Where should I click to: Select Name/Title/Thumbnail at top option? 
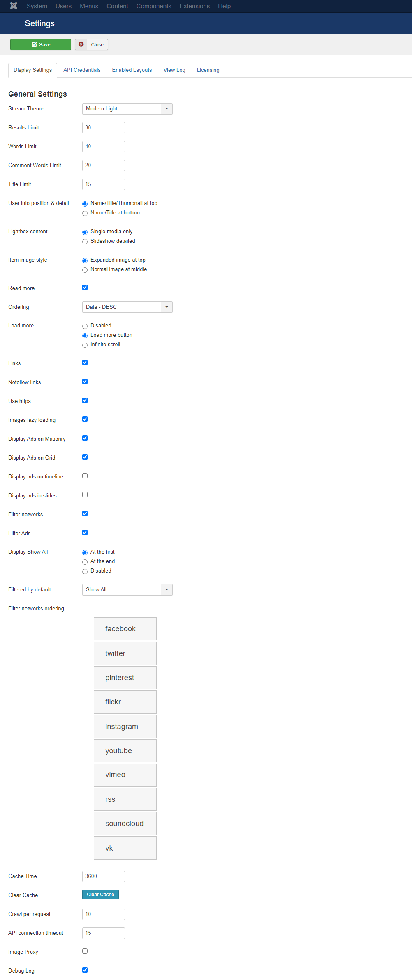85,204
